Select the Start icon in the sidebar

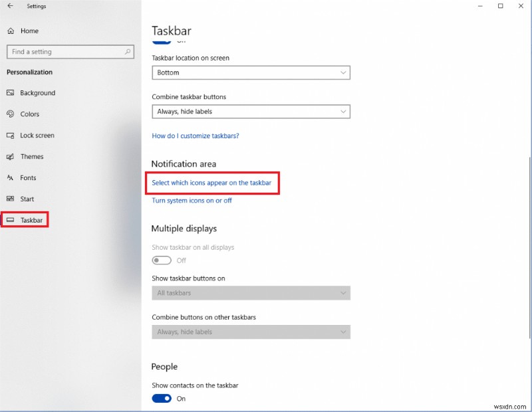[11, 199]
